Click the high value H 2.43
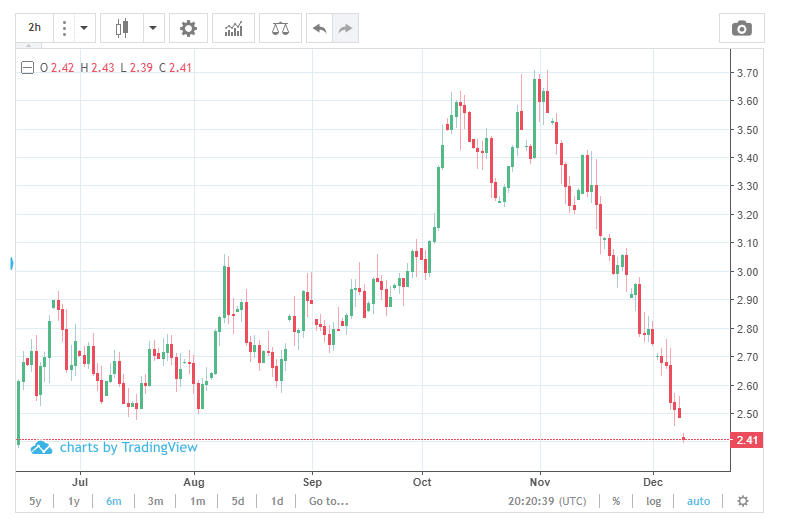The height and width of the screenshot is (524, 800). click(97, 68)
